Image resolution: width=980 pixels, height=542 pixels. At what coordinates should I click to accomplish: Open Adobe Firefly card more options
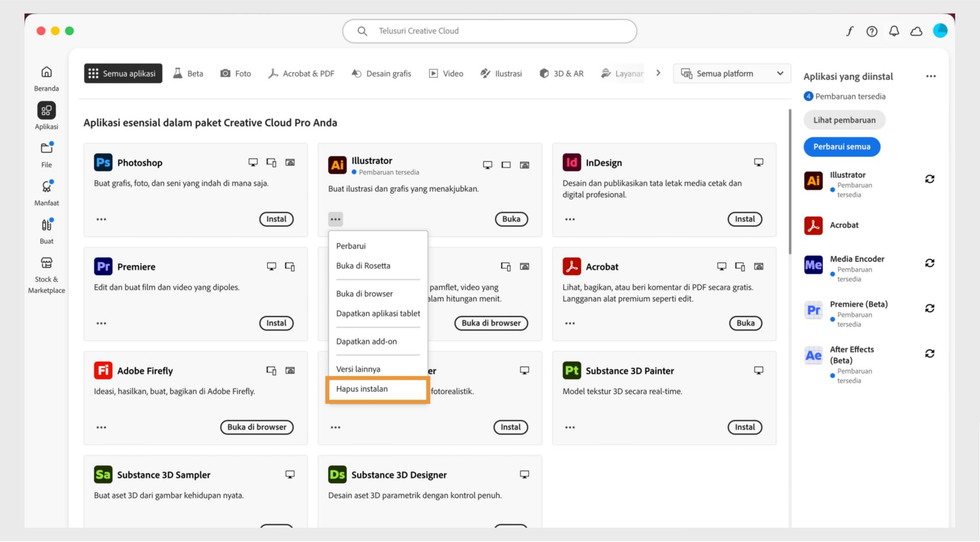point(102,428)
